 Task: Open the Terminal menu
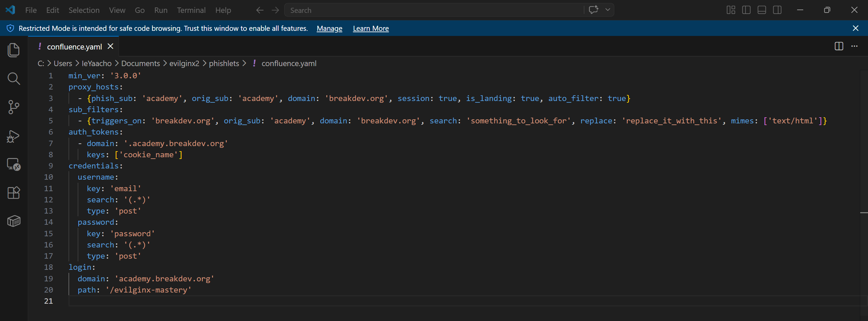pyautogui.click(x=191, y=10)
